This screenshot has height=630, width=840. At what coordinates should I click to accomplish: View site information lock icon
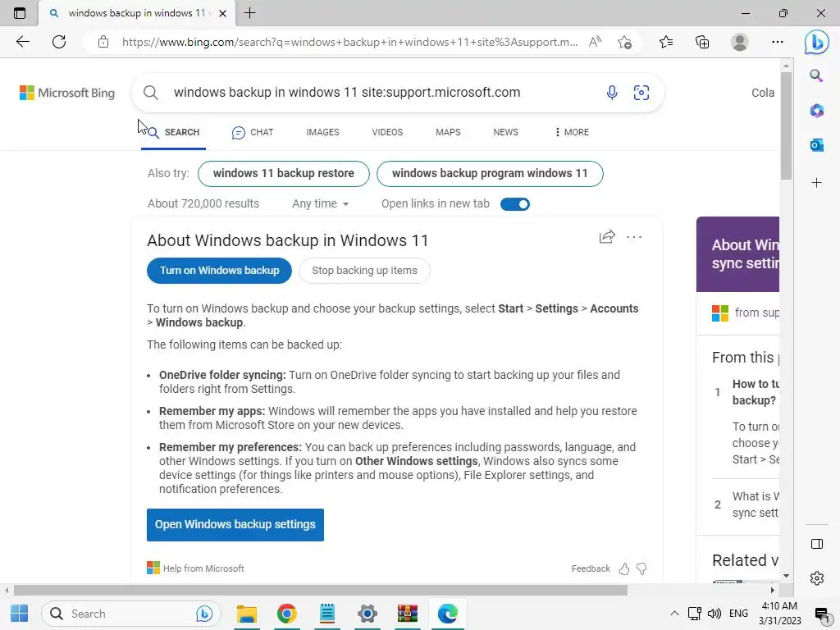(x=103, y=42)
